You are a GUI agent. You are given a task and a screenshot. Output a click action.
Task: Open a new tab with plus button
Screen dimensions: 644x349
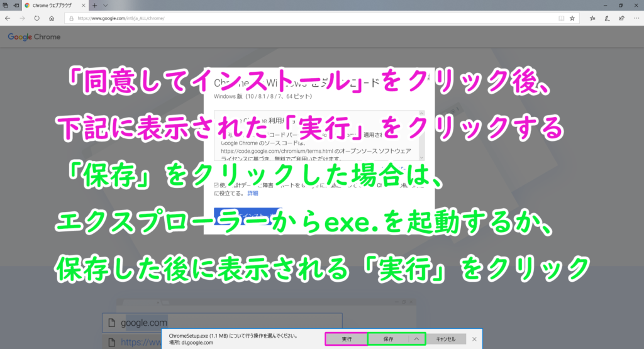point(94,5)
